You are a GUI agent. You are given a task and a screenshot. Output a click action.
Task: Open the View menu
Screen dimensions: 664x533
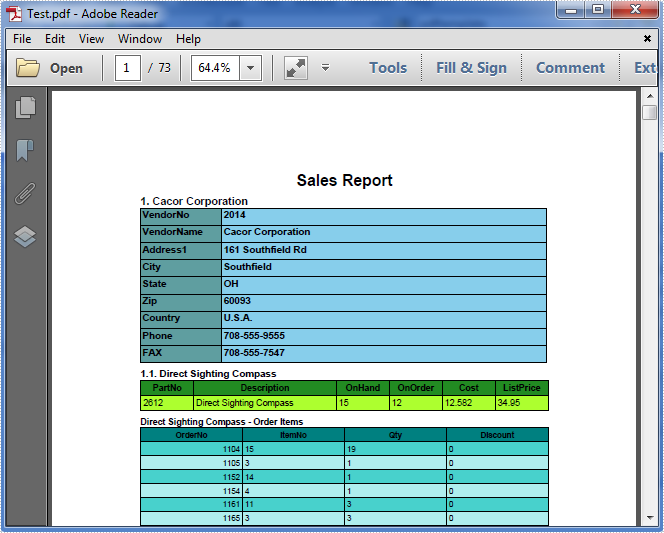[91, 39]
